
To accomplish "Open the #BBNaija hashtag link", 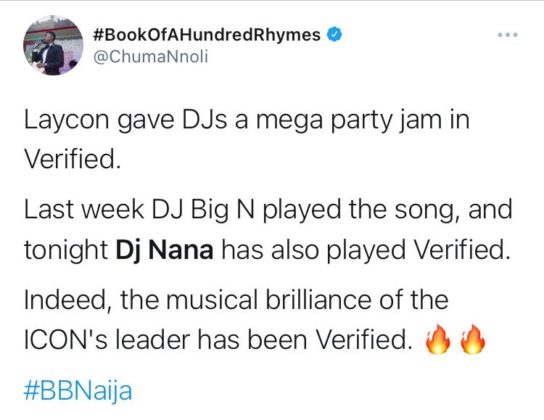I will [x=78, y=391].
